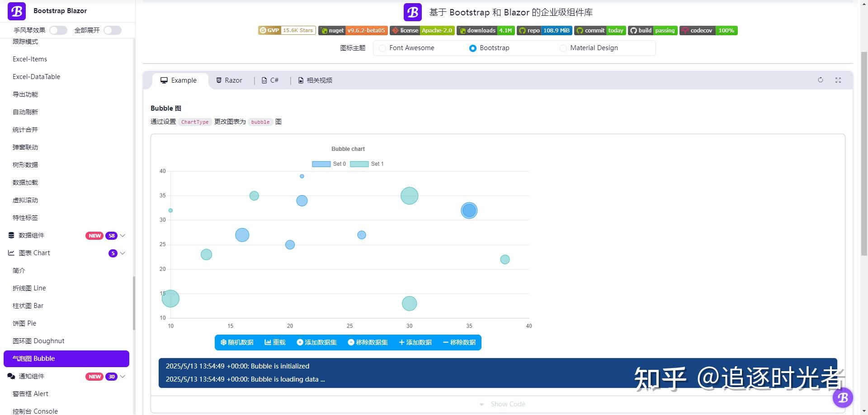
Task: Expand the 数据组件 menu chevron
Action: coord(123,235)
